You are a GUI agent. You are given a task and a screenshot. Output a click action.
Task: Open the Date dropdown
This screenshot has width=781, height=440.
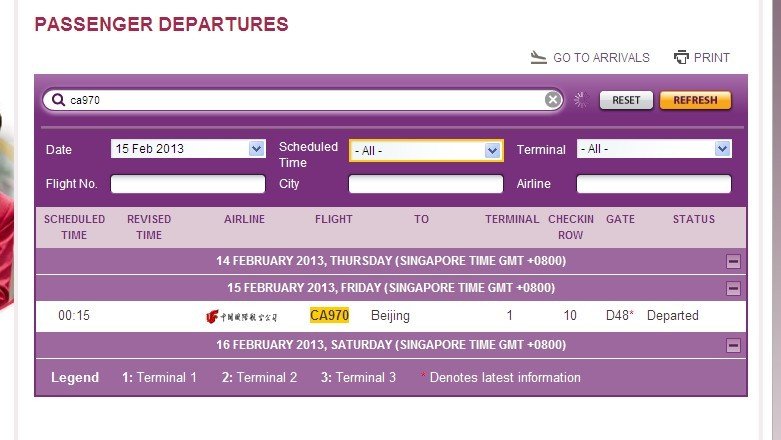[x=257, y=149]
